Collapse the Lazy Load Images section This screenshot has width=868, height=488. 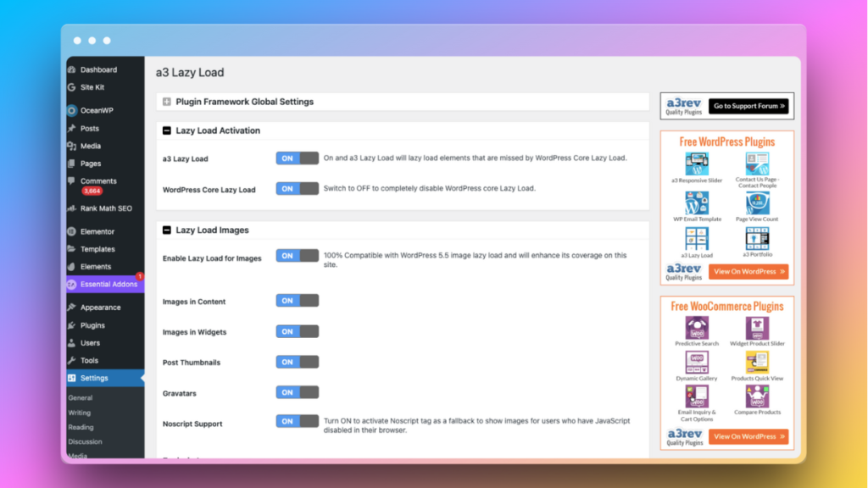click(x=167, y=230)
